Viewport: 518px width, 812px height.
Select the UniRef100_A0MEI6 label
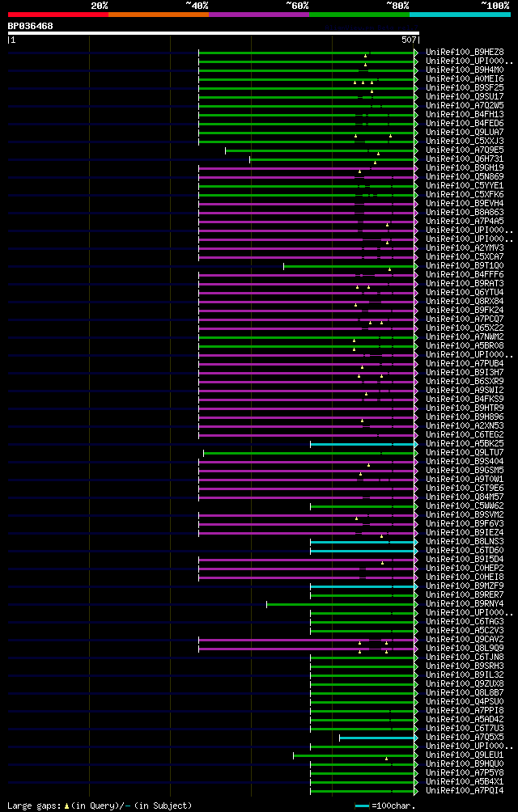(465, 79)
